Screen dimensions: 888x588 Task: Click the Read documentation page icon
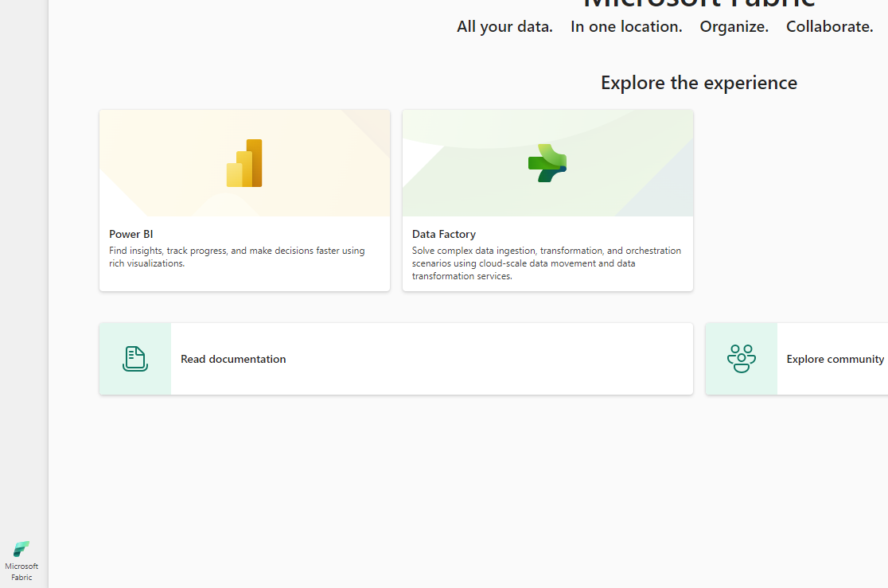[x=135, y=359]
